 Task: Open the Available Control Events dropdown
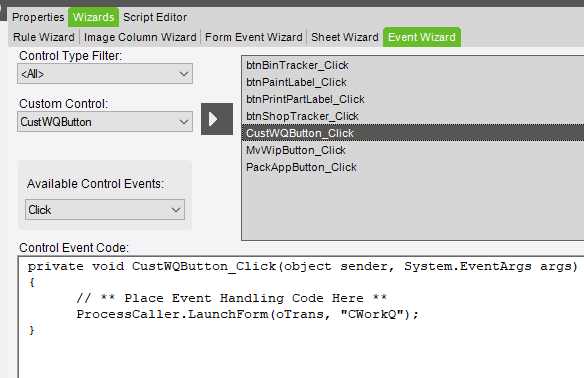[105, 210]
